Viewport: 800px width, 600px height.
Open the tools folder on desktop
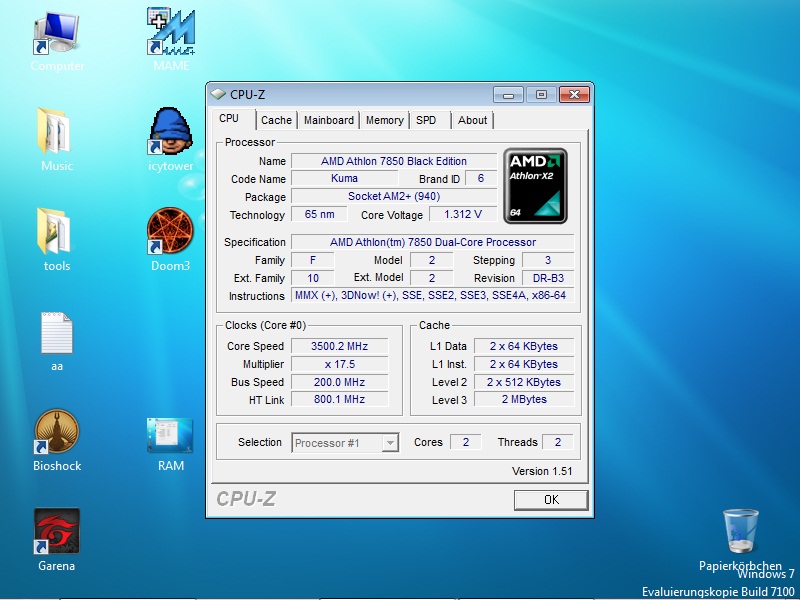coord(54,231)
